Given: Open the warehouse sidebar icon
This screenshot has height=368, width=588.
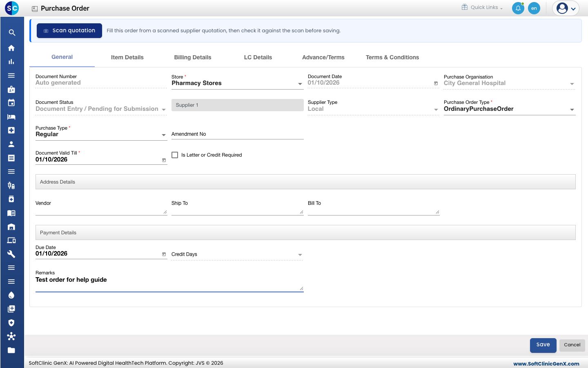Looking at the screenshot, I should click(11, 227).
